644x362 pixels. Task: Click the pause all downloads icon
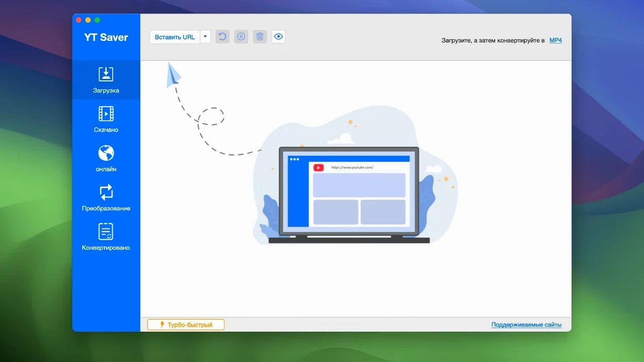(241, 37)
